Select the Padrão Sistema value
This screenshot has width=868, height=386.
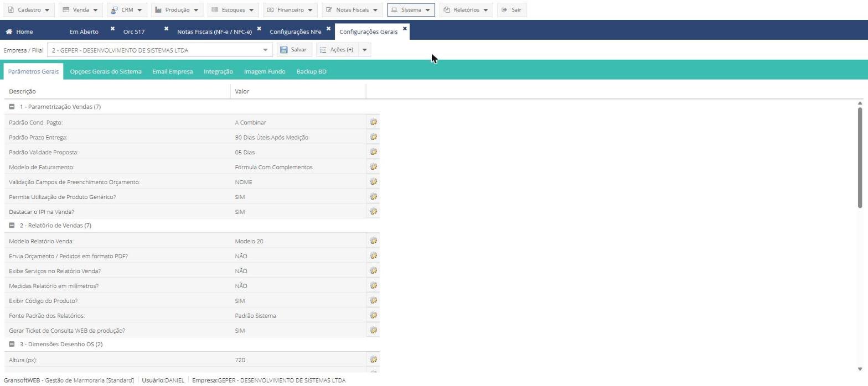pos(255,316)
